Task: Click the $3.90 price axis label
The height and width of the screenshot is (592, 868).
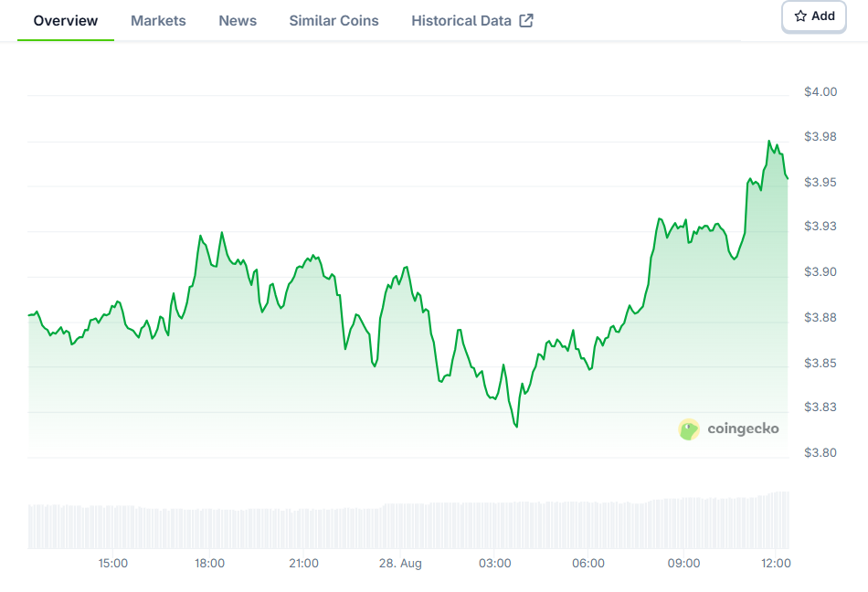Action: click(820, 271)
